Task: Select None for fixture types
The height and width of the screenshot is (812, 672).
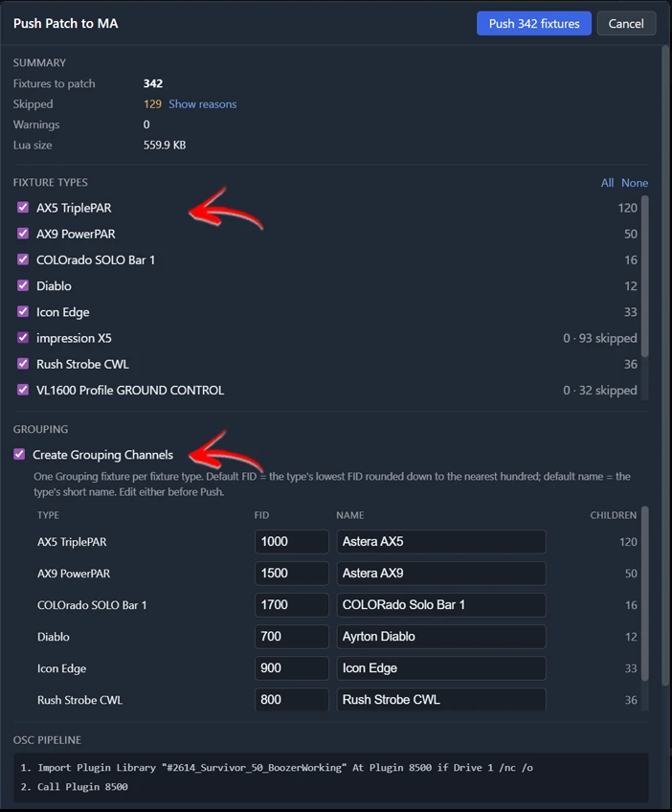Action: tap(635, 183)
